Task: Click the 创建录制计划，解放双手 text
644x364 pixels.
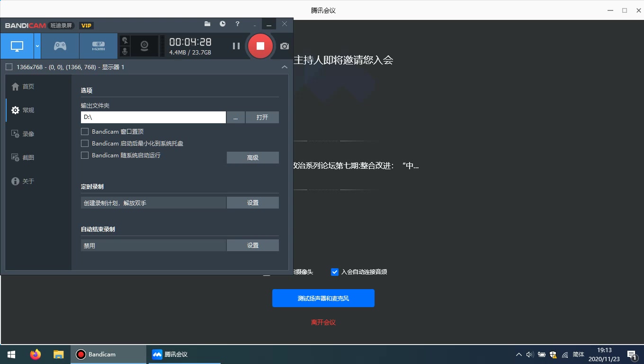Action: (x=115, y=203)
